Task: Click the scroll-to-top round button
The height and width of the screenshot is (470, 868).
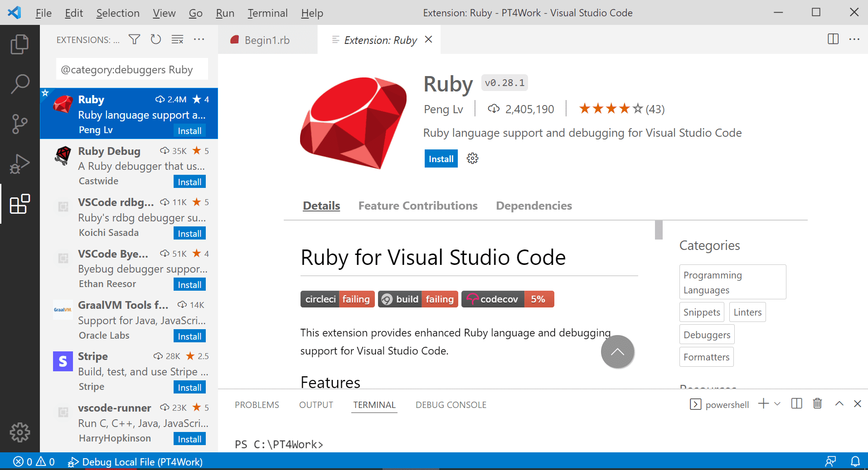Action: pos(617,352)
